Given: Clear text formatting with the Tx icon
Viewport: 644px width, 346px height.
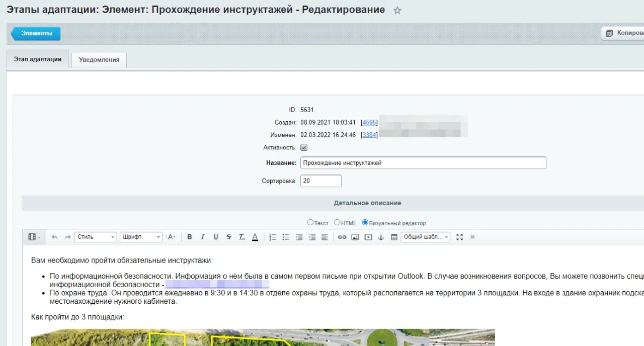Looking at the screenshot, I should pos(242,237).
